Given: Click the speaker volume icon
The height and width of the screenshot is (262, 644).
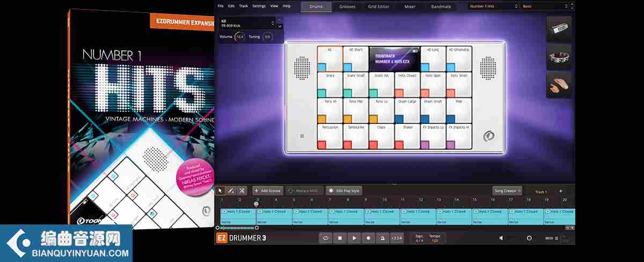Looking at the screenshot, I should (501, 238).
